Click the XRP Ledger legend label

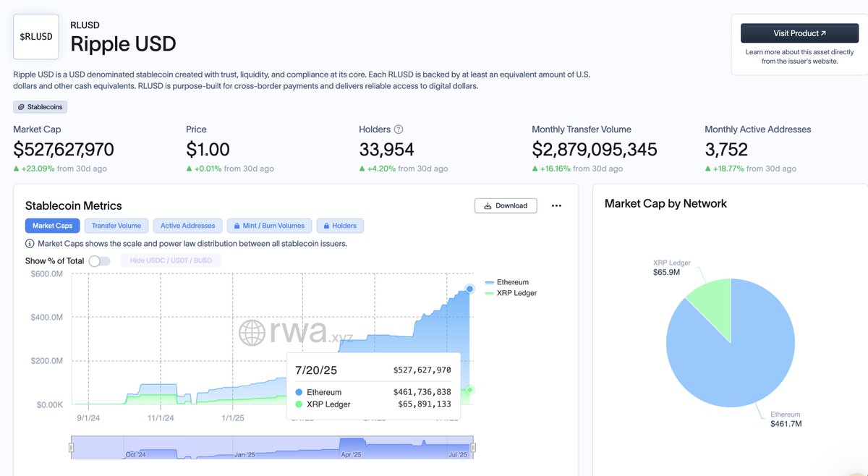[x=517, y=293]
